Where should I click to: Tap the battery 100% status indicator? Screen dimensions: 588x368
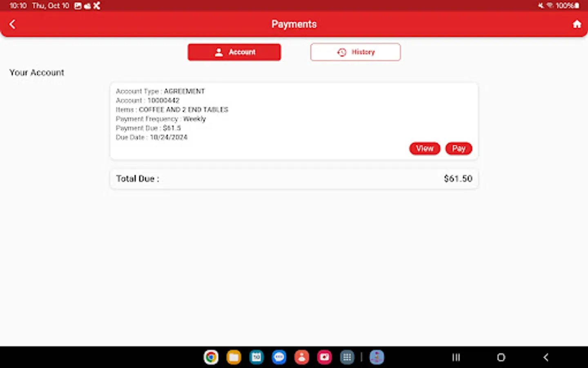[x=567, y=6]
